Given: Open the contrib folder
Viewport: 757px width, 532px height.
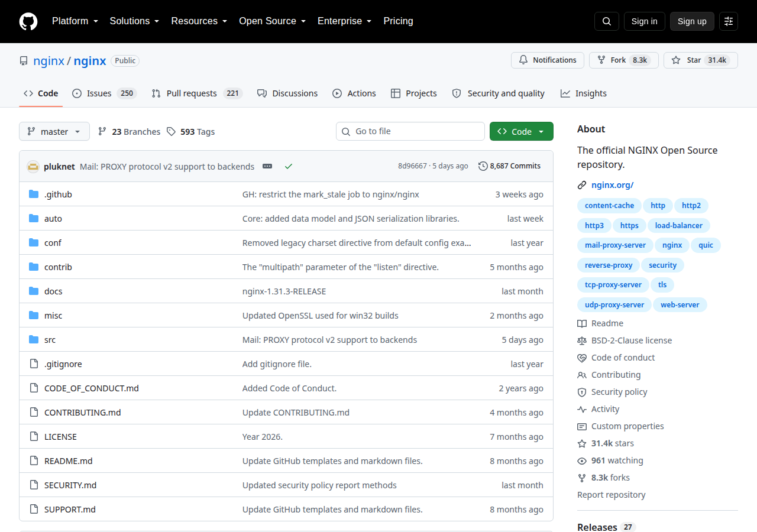Looking at the screenshot, I should 58,267.
